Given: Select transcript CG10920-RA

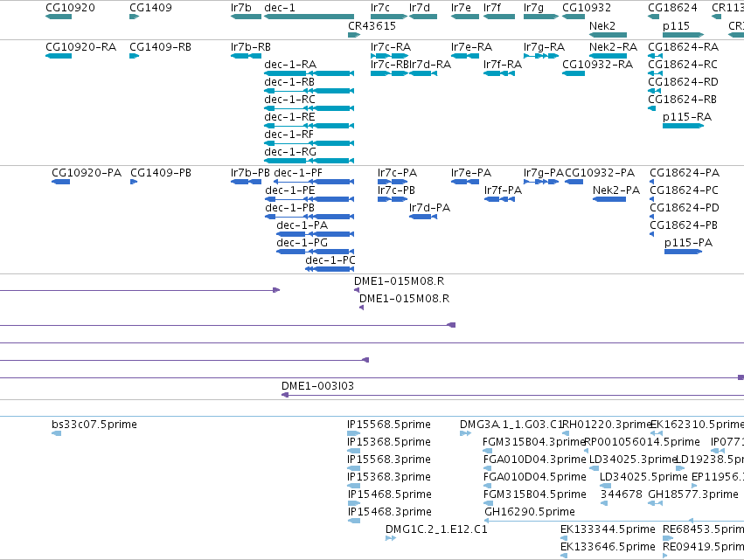Looking at the screenshot, I should 59,56.
